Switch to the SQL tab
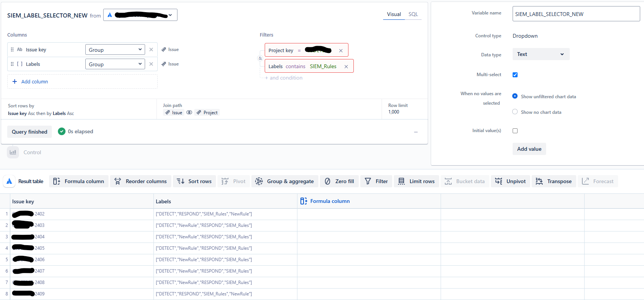The width and height of the screenshot is (644, 300). coord(413,14)
